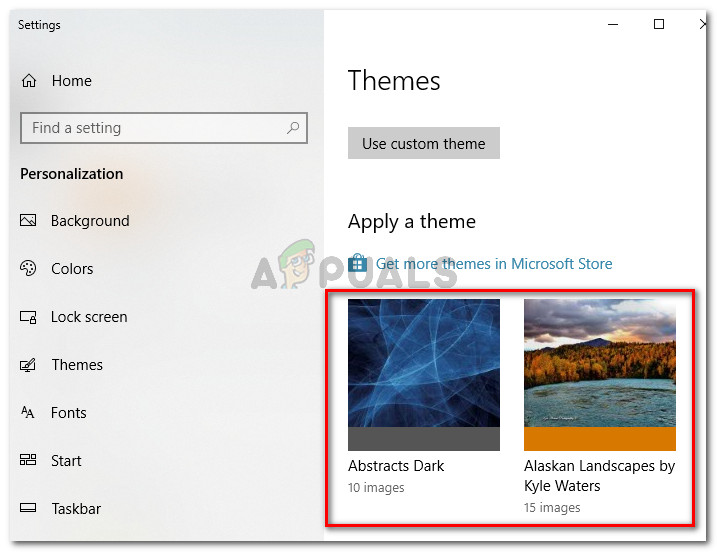717x552 pixels.
Task: Click the 15 images text
Action: point(552,508)
